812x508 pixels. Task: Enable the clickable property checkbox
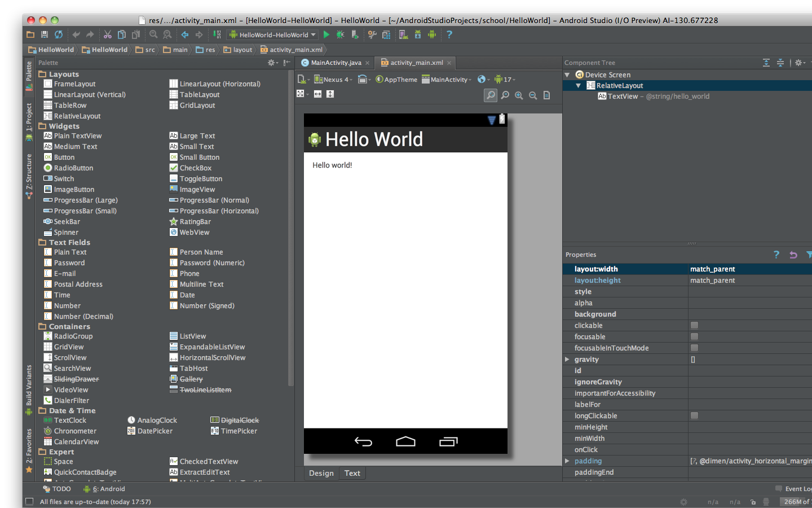tap(694, 325)
